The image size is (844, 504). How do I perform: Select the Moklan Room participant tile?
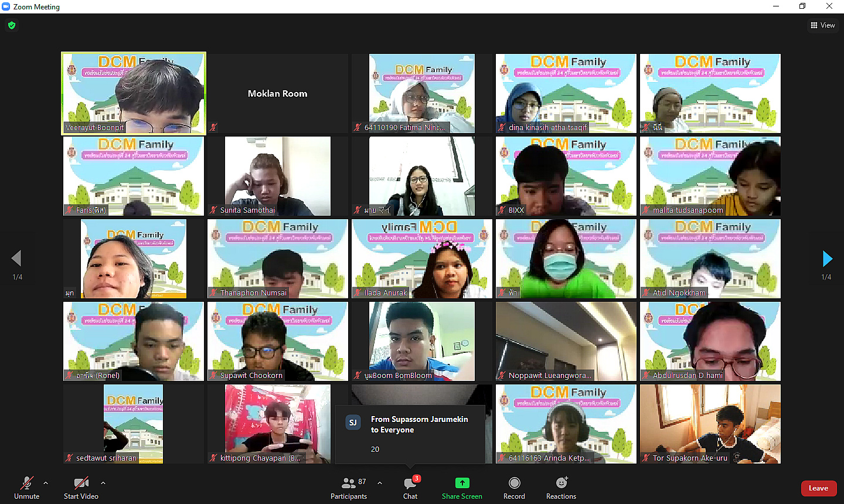tap(277, 93)
